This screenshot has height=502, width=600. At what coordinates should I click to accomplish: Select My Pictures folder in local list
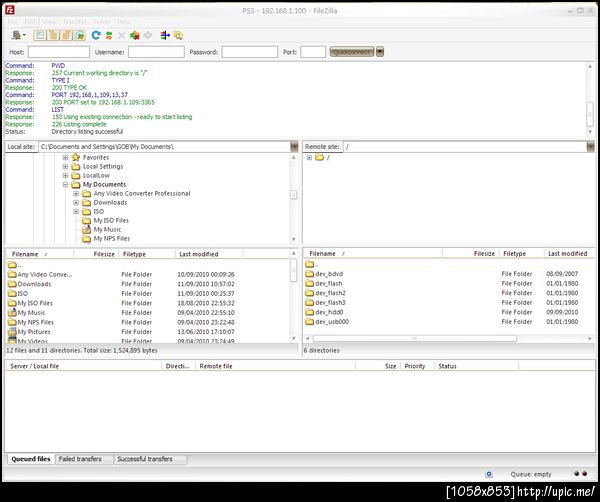point(34,332)
